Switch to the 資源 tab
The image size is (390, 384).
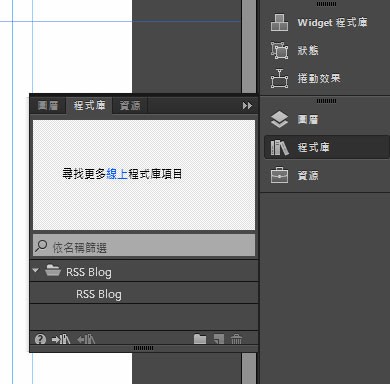[x=130, y=106]
